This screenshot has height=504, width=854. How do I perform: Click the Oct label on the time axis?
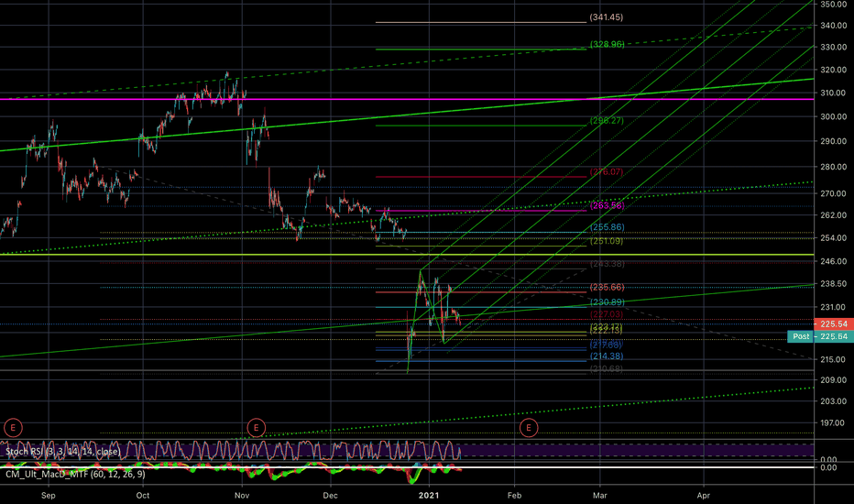click(x=143, y=495)
